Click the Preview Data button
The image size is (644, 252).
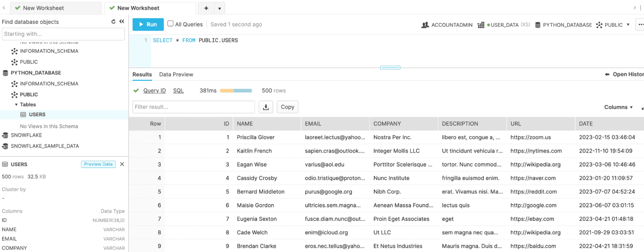pyautogui.click(x=98, y=164)
